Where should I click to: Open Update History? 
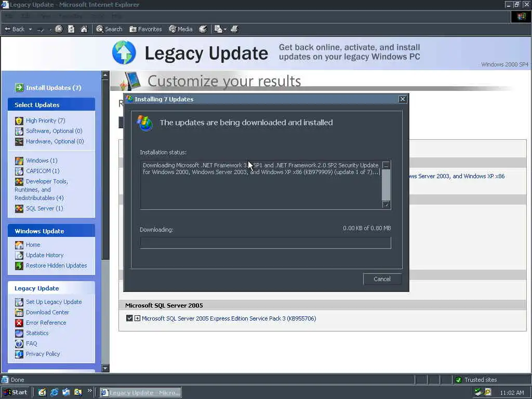tap(45, 255)
